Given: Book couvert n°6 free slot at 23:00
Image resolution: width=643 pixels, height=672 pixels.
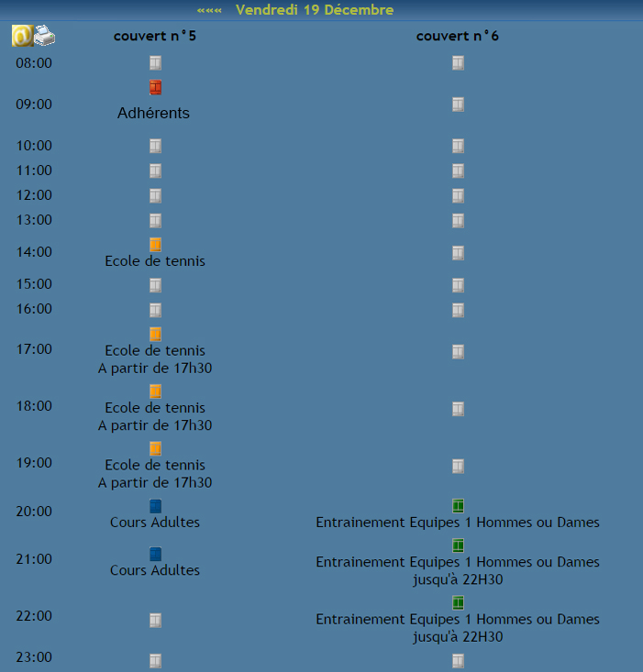Looking at the screenshot, I should tap(459, 660).
